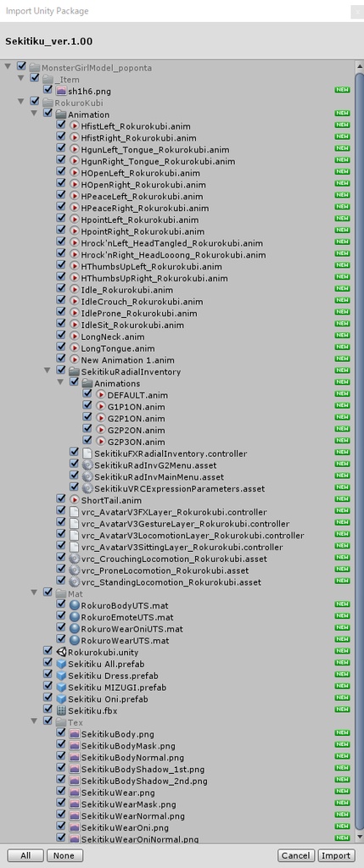Select the Sekitiku All.prefab cube icon
The image size is (364, 868).
pyautogui.click(x=61, y=664)
